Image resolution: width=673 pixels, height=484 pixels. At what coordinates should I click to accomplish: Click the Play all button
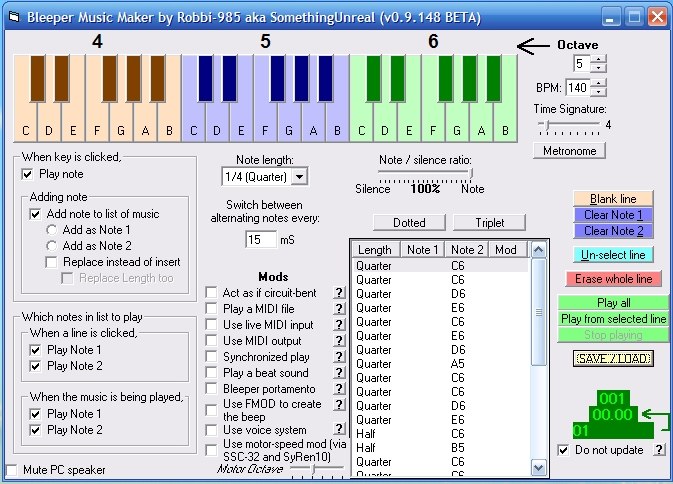613,303
